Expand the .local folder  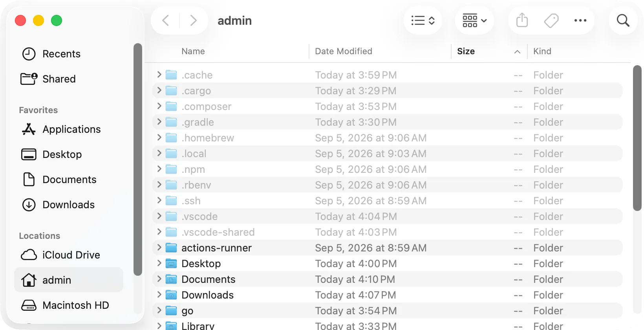click(159, 153)
